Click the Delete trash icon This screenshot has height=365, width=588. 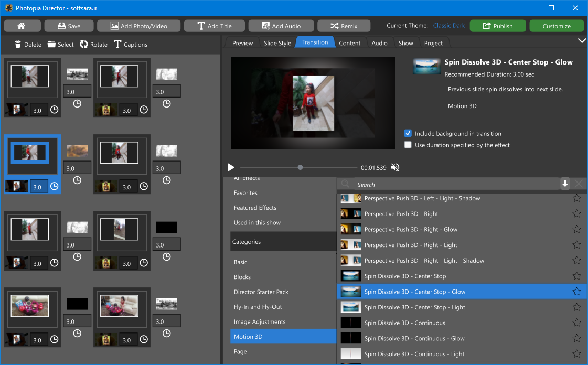pyautogui.click(x=18, y=45)
